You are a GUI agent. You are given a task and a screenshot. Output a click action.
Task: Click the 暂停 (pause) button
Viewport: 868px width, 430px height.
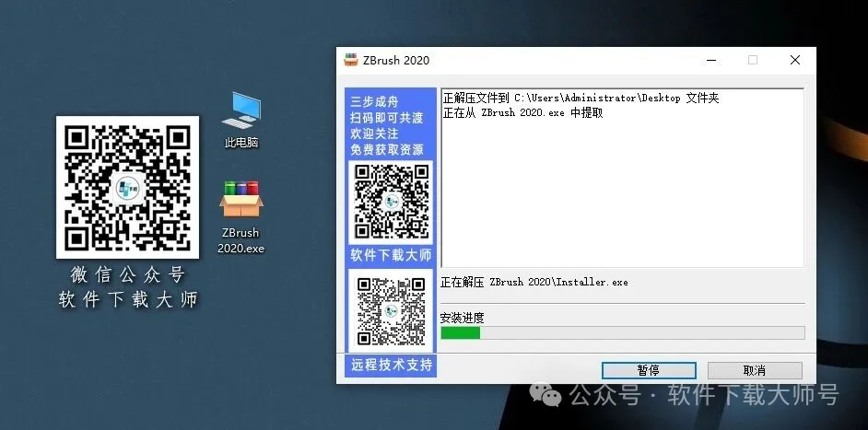pos(649,370)
